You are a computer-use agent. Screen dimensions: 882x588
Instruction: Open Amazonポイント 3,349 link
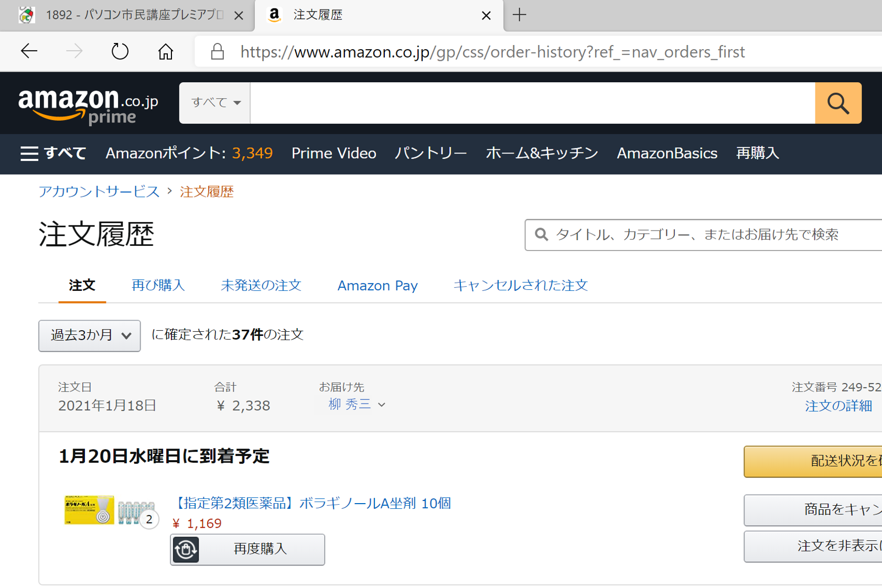189,153
